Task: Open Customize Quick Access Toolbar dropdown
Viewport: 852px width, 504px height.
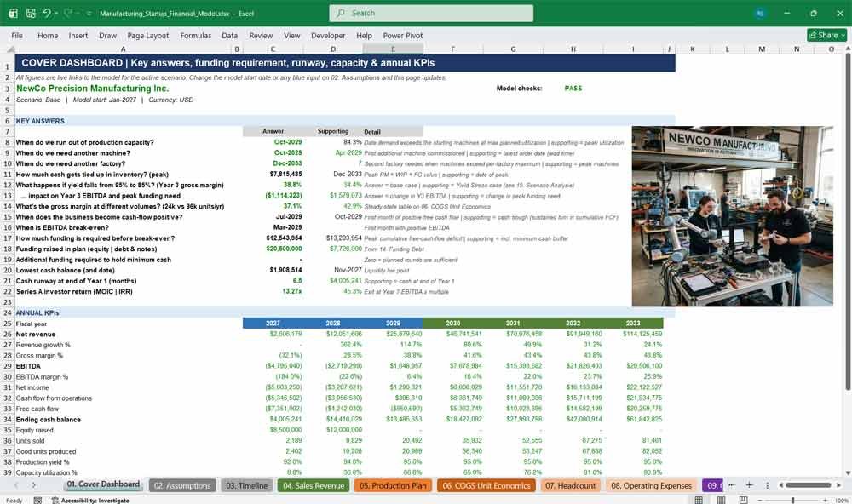Action: [x=89, y=14]
